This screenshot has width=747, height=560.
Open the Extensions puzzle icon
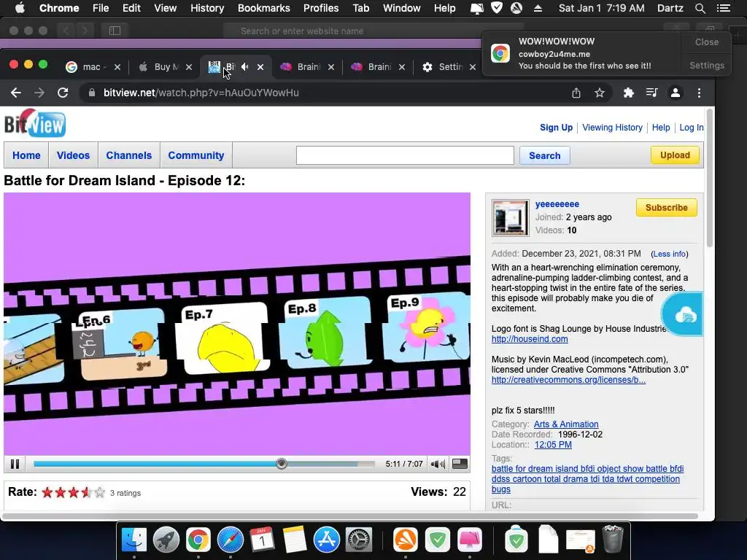coord(628,93)
